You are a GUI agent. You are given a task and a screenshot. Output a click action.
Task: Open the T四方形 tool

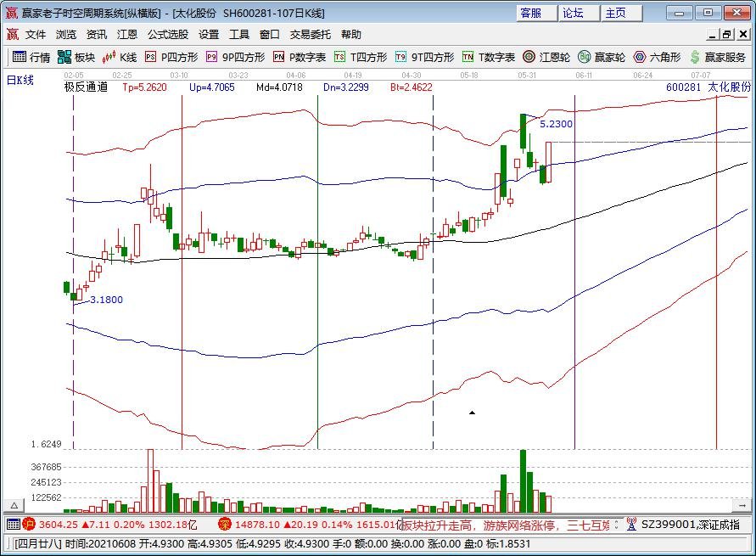click(361, 57)
